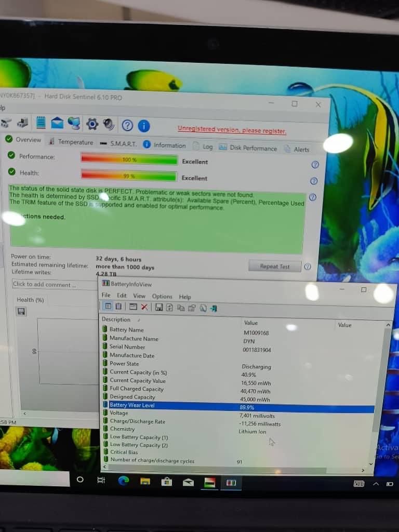This screenshot has width=399, height=532.
Task: Click the network monitor toolbar icon in Sentinel
Action: tap(74, 124)
